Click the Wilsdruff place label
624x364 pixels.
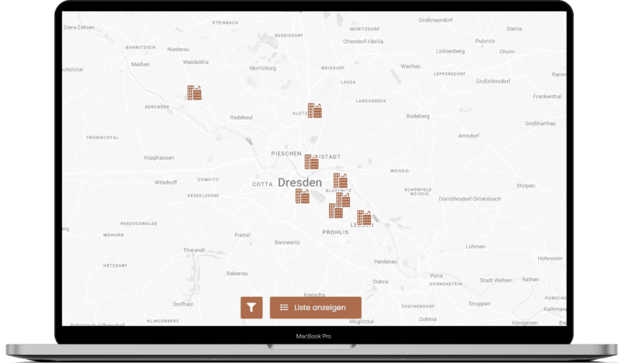point(166,183)
